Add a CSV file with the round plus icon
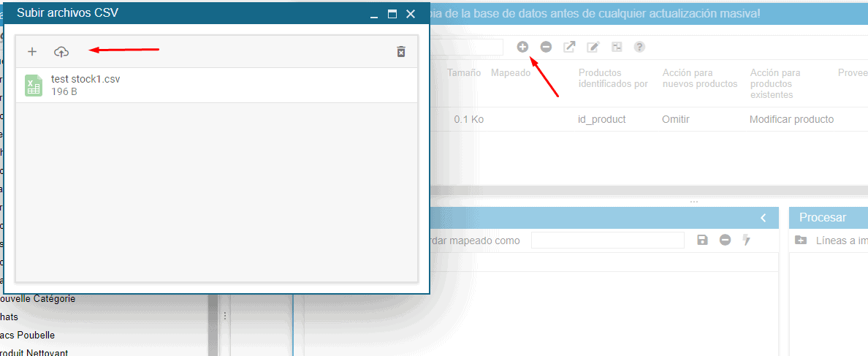 522,47
